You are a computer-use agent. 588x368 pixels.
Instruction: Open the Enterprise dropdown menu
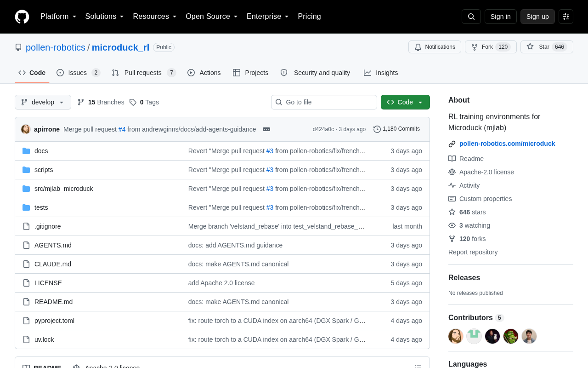point(268,17)
